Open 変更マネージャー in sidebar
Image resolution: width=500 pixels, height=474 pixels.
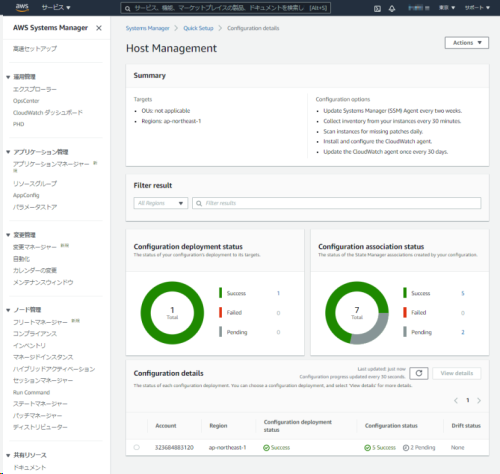click(35, 247)
